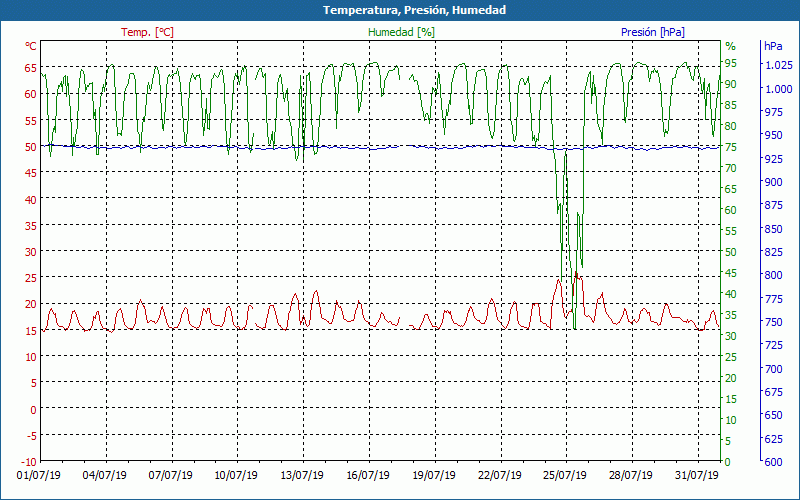Viewport: 800px width, 500px height.
Task: Click the 25/07/19 date label
Action: click(565, 476)
